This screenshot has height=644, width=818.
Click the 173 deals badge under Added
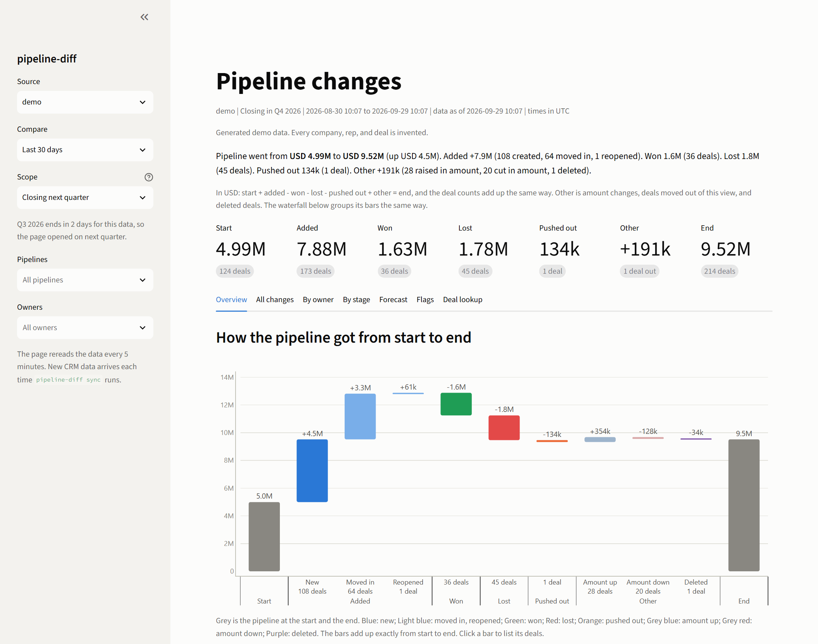(315, 271)
